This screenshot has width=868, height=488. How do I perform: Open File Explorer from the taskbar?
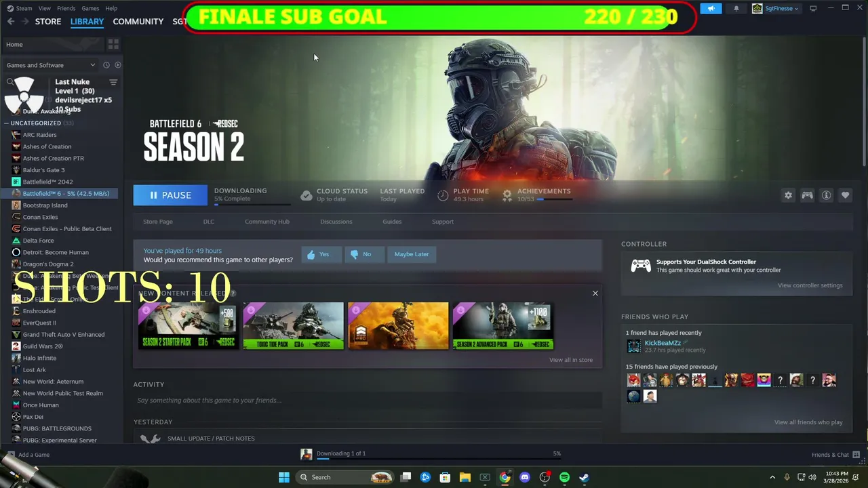pos(465,477)
